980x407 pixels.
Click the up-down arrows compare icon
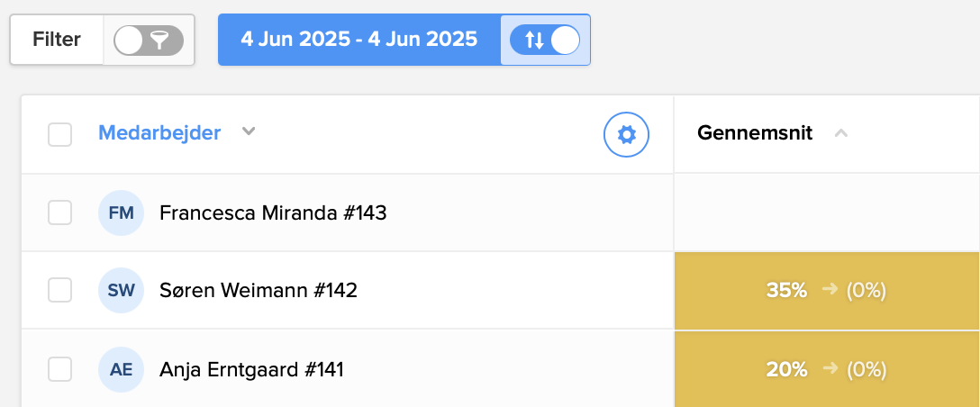(534, 40)
